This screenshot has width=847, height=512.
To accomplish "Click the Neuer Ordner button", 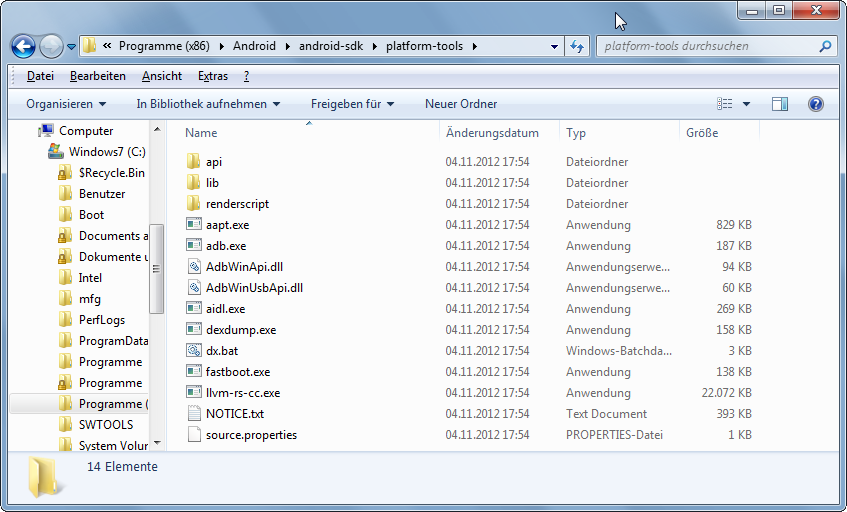I will coord(461,104).
